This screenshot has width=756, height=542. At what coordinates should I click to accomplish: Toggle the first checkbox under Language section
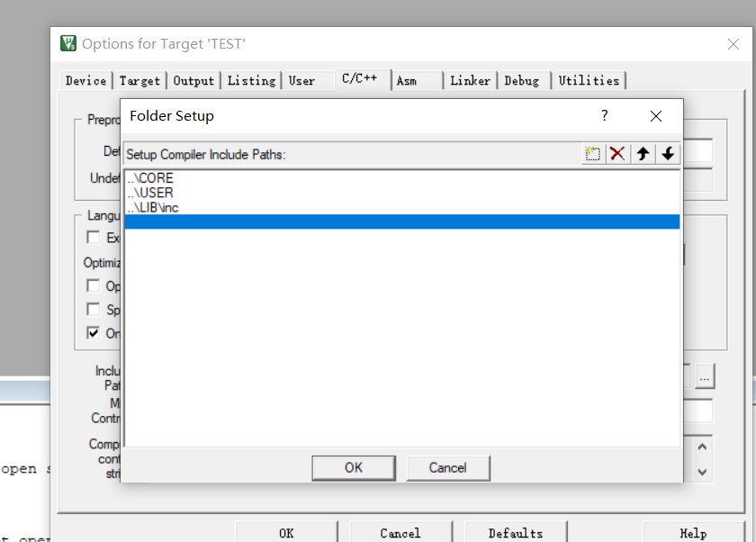(93, 238)
